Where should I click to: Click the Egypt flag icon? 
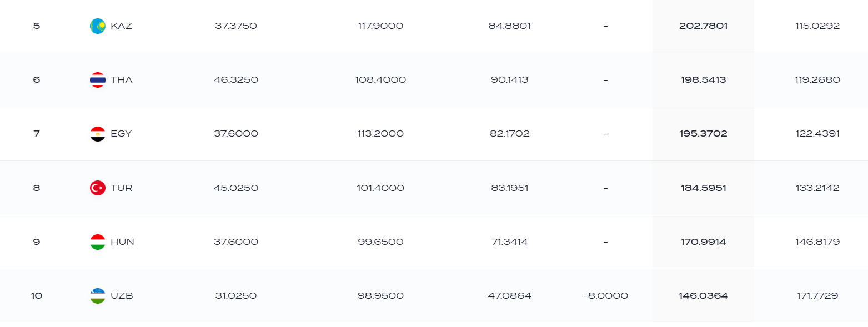pos(98,134)
